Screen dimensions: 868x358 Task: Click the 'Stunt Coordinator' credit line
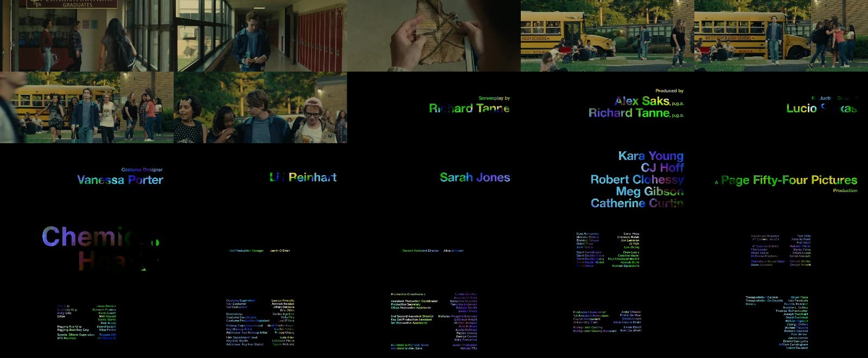608,252
